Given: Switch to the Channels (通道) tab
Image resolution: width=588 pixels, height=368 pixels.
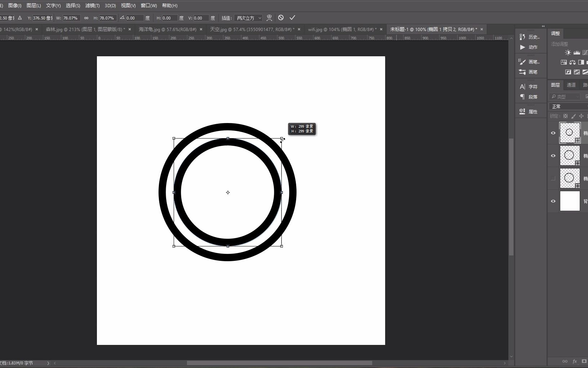Looking at the screenshot, I should pyautogui.click(x=571, y=85).
